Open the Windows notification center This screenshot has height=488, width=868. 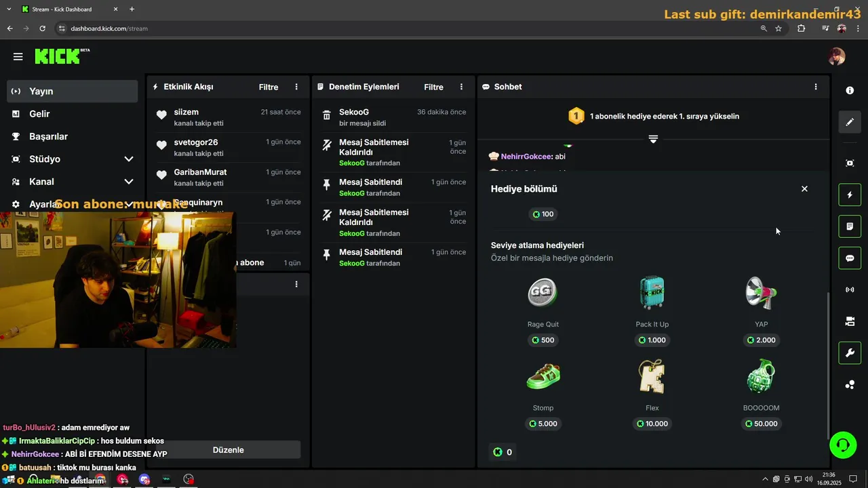(x=853, y=479)
